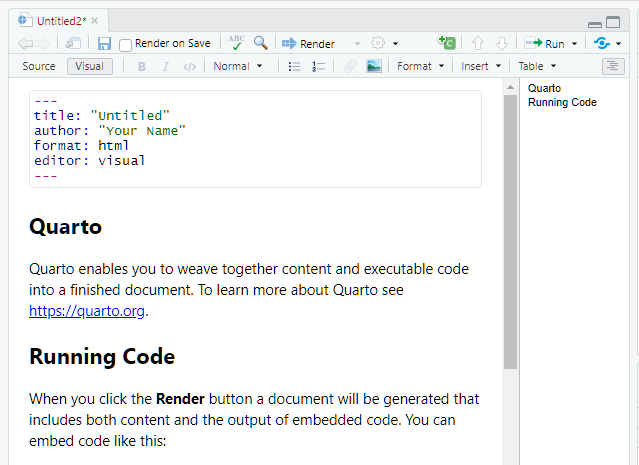Enable Render on Save checkbox
Image resolution: width=639 pixels, height=465 pixels.
[x=126, y=44]
